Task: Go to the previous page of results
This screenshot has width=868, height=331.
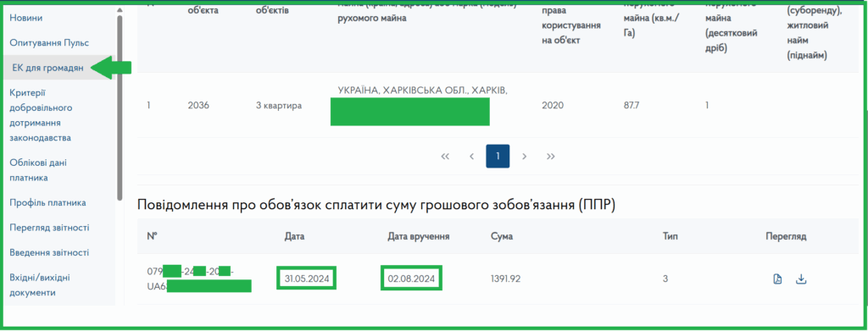Action: pos(471,157)
